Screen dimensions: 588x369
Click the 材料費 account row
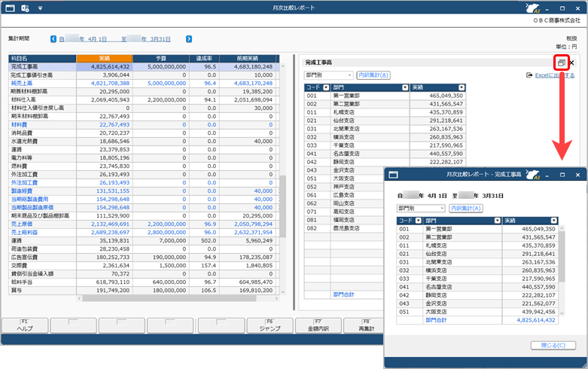pos(144,124)
